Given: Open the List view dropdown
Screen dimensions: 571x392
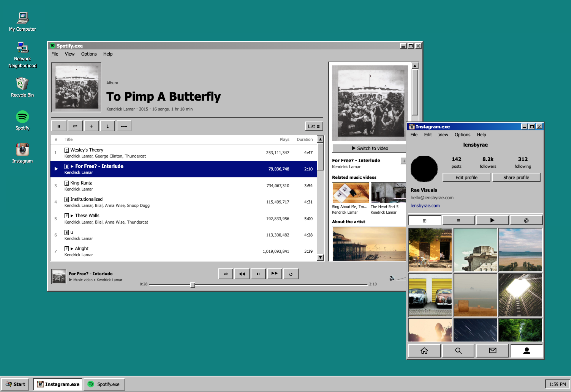Looking at the screenshot, I should click(314, 126).
